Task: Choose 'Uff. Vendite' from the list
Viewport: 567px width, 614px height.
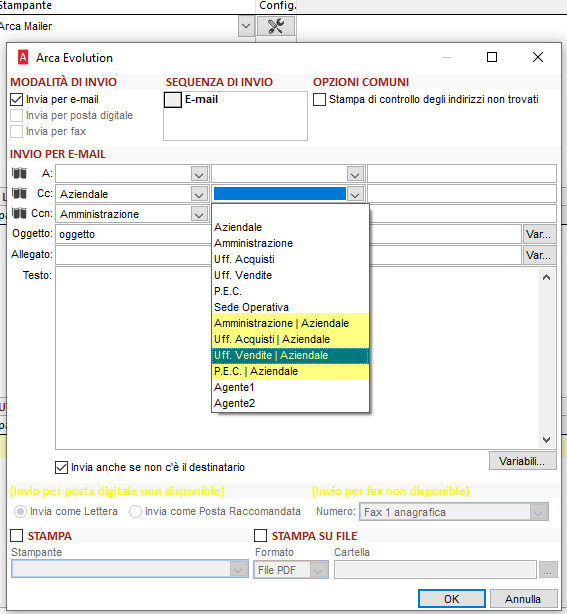Action: (290, 275)
